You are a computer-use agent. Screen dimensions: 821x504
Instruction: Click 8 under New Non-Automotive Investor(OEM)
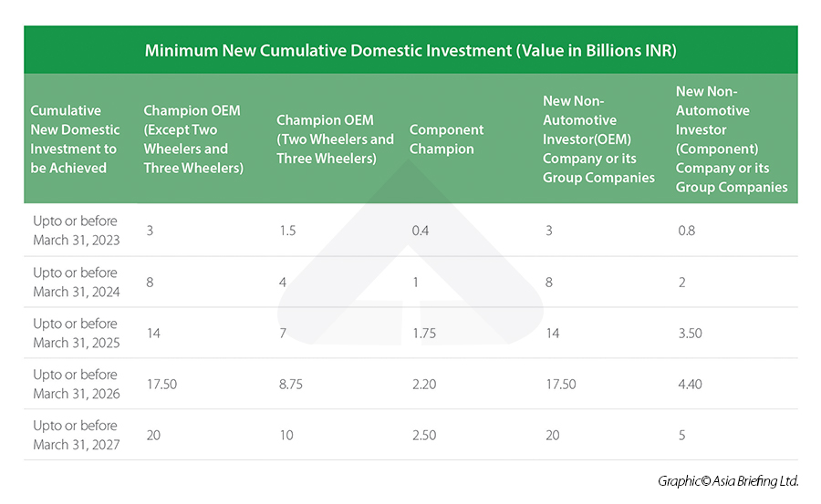click(x=549, y=283)
